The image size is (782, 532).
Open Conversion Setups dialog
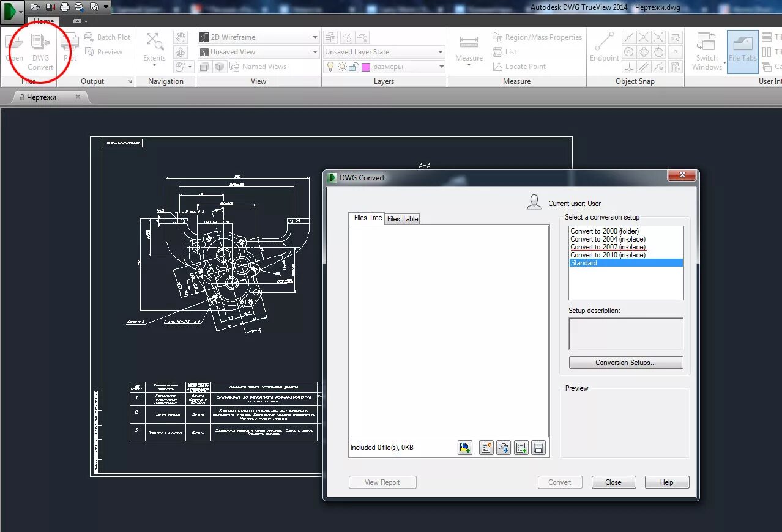tap(626, 363)
